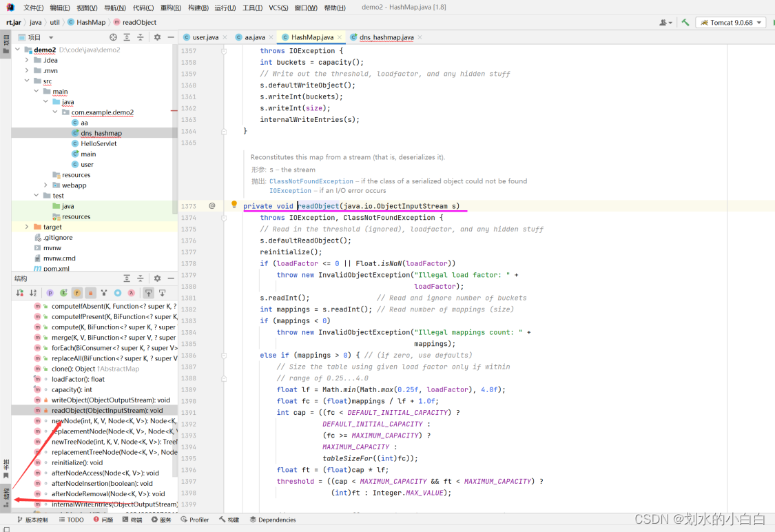Viewport: 775px width, 532px height.
Task: Toggle show inherited members in Structure toolbar
Action: (63, 293)
